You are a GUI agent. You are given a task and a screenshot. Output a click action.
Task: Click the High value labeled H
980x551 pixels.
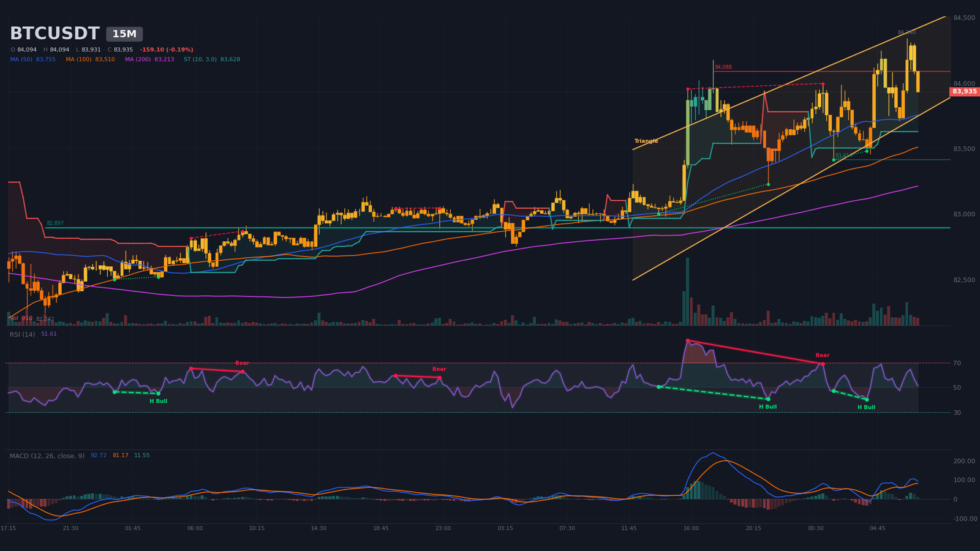click(x=59, y=50)
